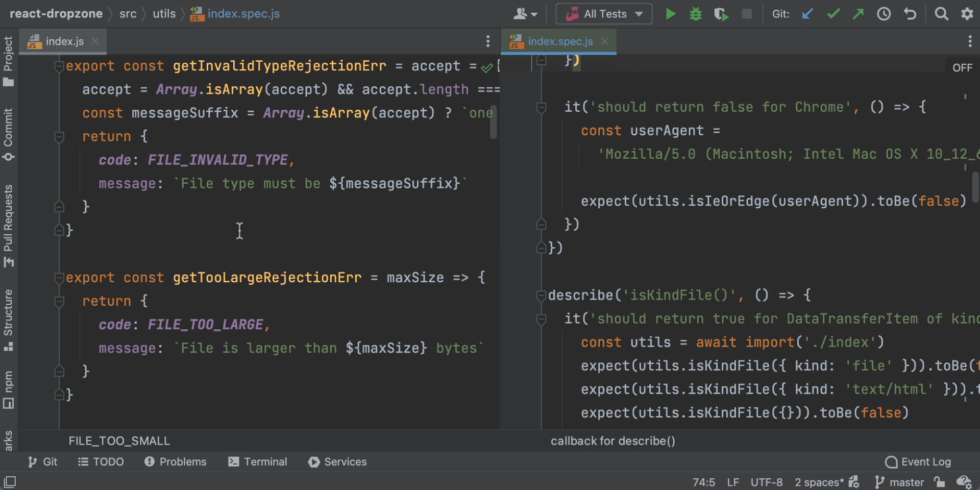Open the TODO tool window
The image size is (980, 490).
[101, 462]
